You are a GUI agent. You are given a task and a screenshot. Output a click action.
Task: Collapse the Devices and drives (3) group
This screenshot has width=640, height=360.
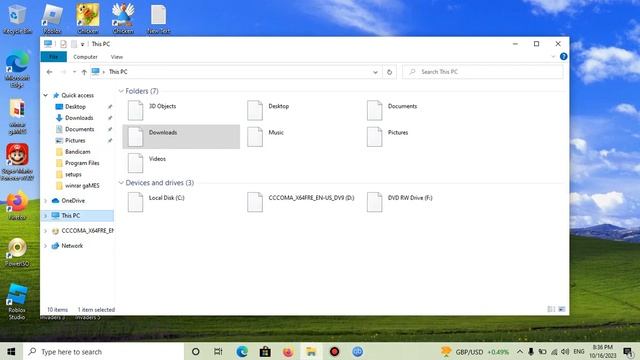point(121,183)
